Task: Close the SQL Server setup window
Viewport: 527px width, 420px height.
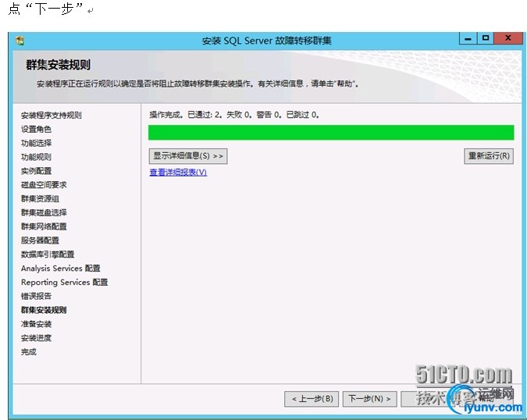Action: [508, 38]
